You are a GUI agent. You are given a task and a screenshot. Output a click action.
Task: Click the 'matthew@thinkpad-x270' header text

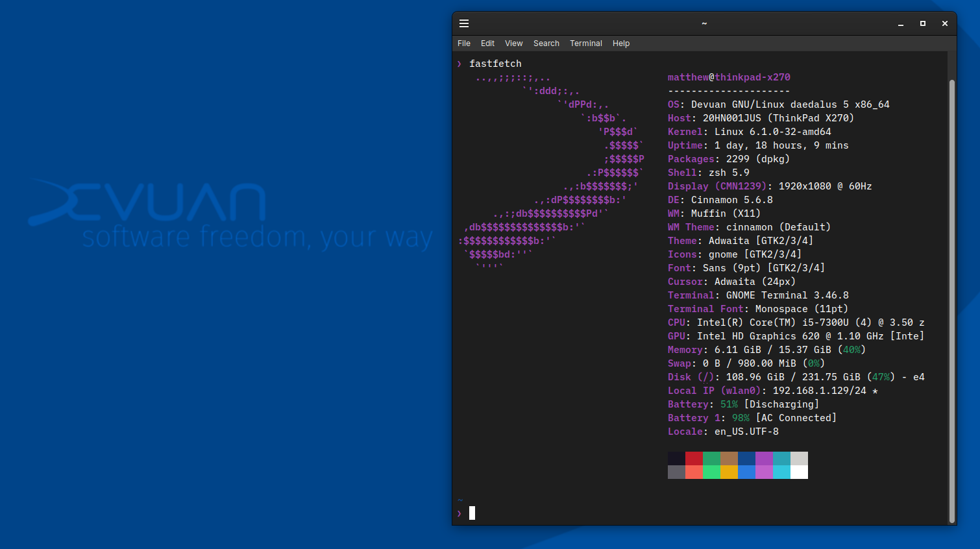729,77
